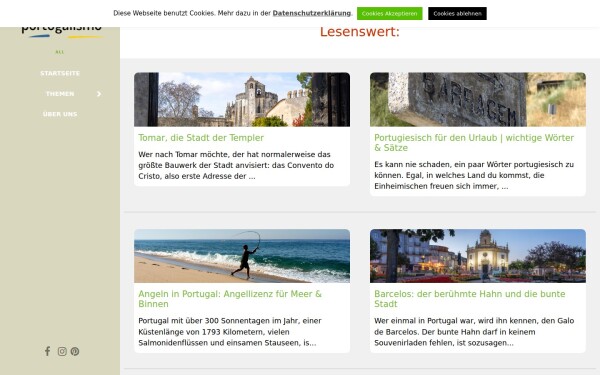Screen dimensions: 600x375
Task: Open the Themen menu item
Action: tap(60, 94)
